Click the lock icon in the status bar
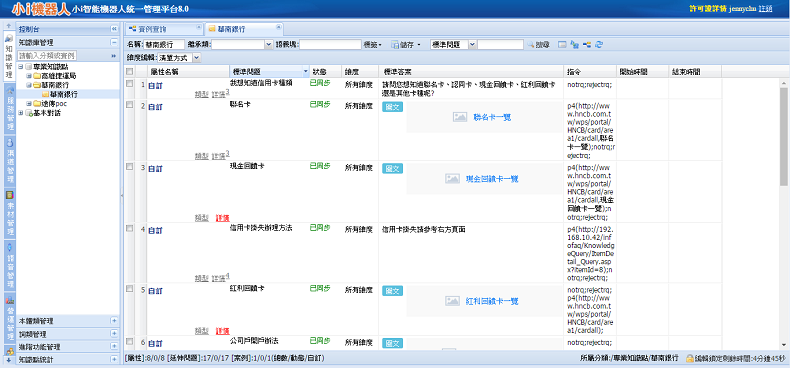790x368 pixels. (x=690, y=359)
